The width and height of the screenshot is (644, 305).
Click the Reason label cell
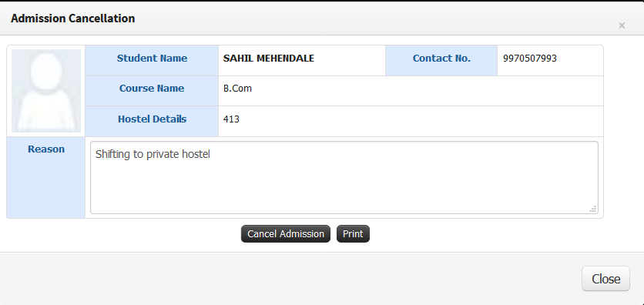coord(46,177)
